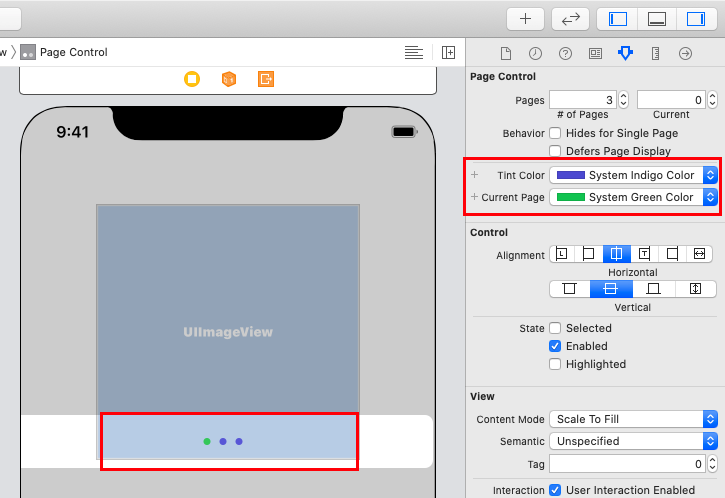Set horizontal alignment to trailing
This screenshot has height=498, width=725.
pyautogui.click(x=644, y=254)
